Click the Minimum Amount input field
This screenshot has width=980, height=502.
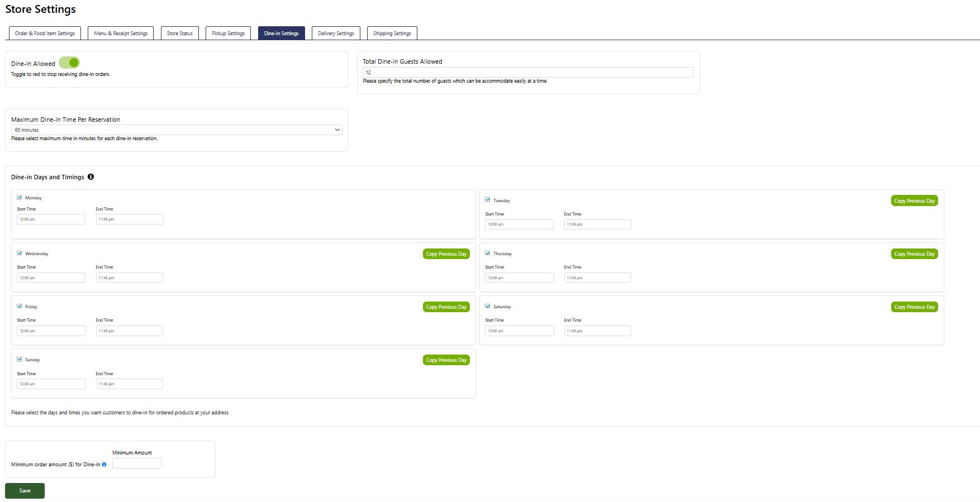pyautogui.click(x=137, y=463)
